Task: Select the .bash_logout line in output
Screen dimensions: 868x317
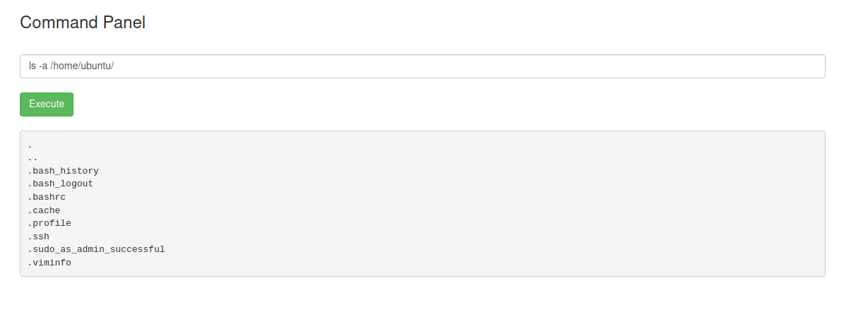Action: tap(61, 184)
